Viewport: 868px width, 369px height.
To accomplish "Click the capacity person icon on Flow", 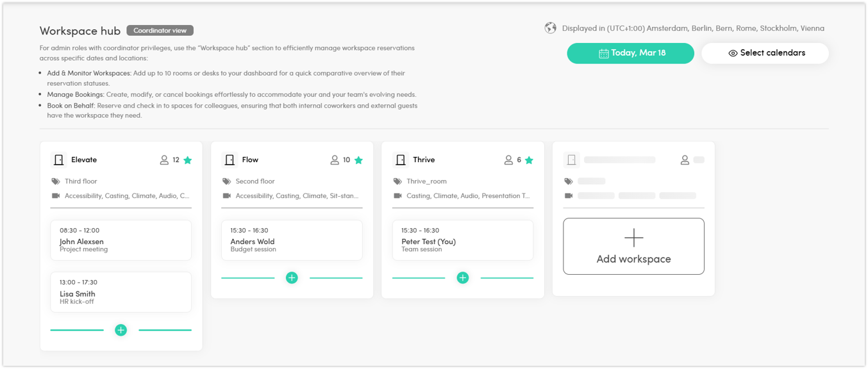I will [x=335, y=160].
